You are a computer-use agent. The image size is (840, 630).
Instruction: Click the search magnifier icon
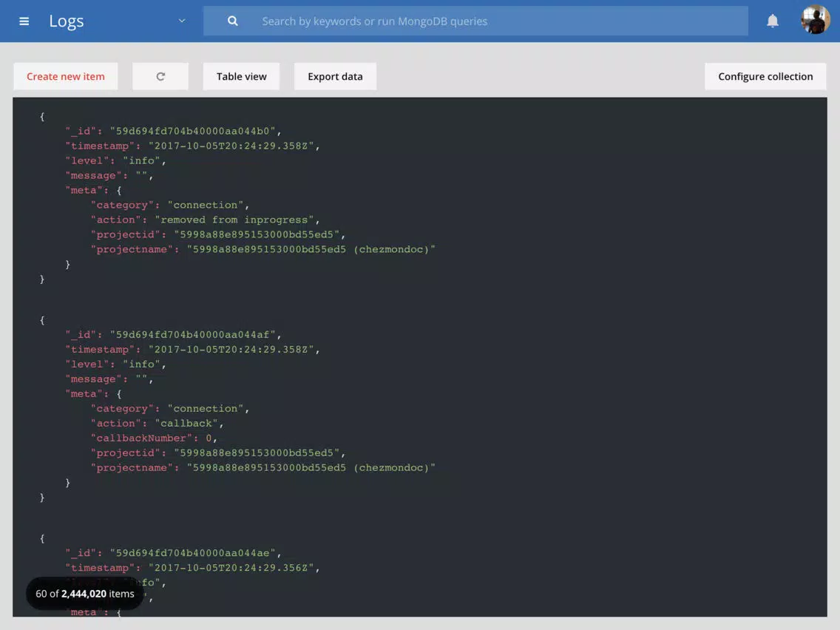click(x=232, y=21)
